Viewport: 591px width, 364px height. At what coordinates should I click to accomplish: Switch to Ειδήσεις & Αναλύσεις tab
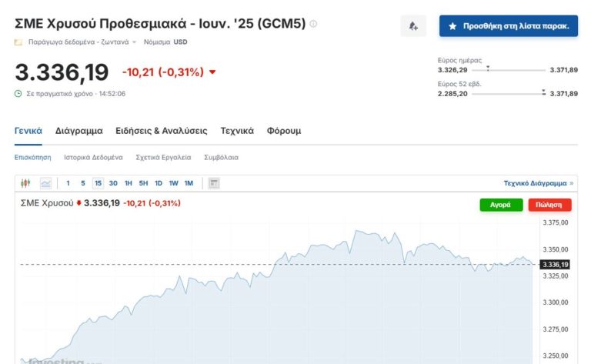162,131
